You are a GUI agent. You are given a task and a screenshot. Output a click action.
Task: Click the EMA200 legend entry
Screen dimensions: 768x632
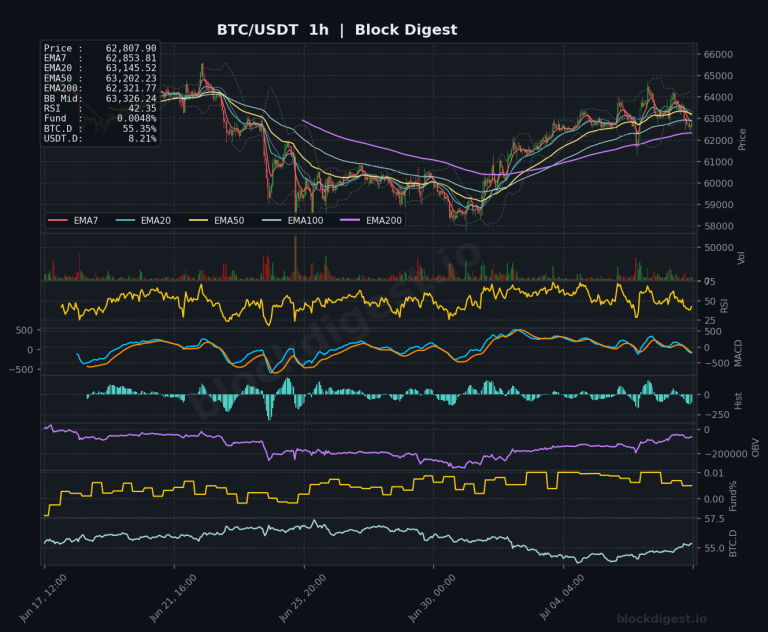point(371,220)
